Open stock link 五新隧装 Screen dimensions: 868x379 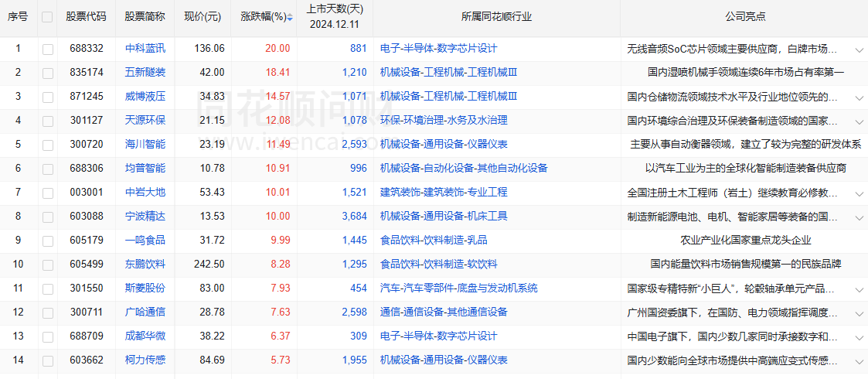tap(145, 72)
